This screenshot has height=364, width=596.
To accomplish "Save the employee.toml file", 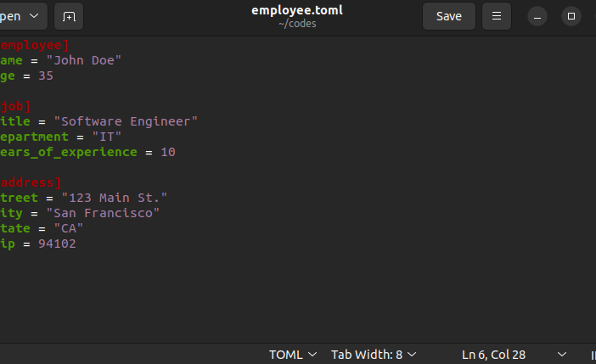I will 449,16.
